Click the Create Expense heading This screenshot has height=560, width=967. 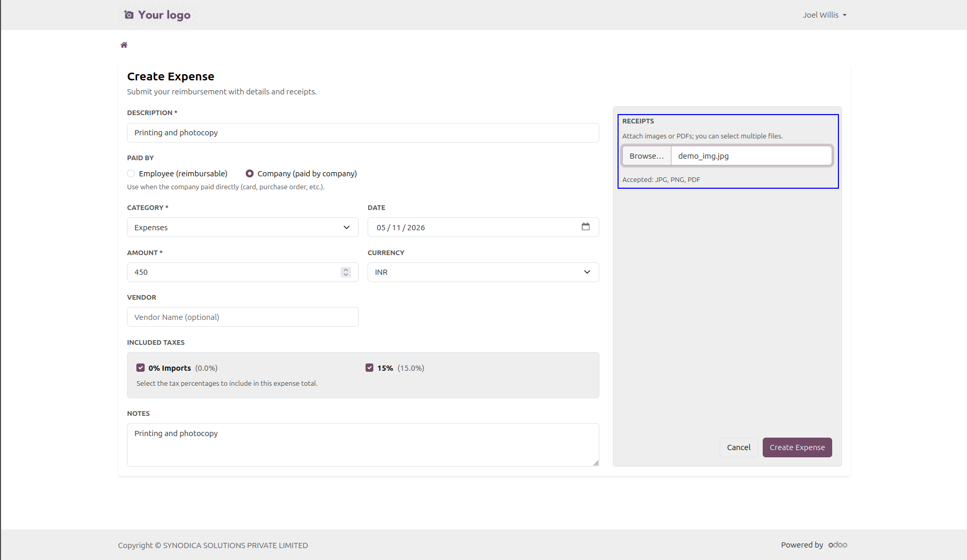tap(171, 76)
